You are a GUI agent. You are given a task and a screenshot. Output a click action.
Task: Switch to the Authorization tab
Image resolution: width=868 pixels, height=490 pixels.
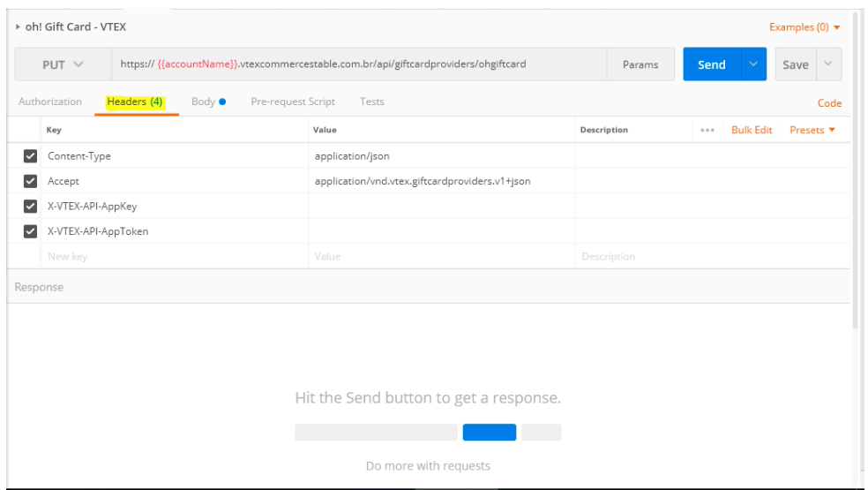point(50,102)
